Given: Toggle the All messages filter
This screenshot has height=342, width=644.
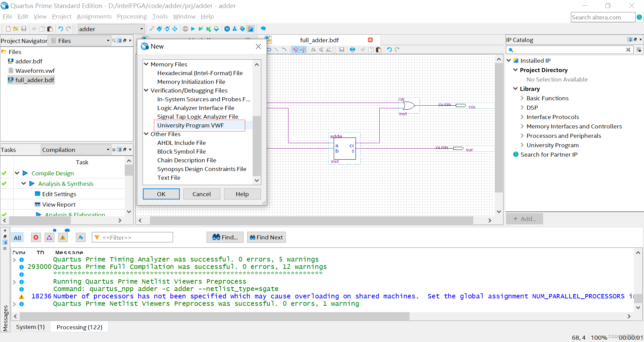Looking at the screenshot, I should click(17, 238).
